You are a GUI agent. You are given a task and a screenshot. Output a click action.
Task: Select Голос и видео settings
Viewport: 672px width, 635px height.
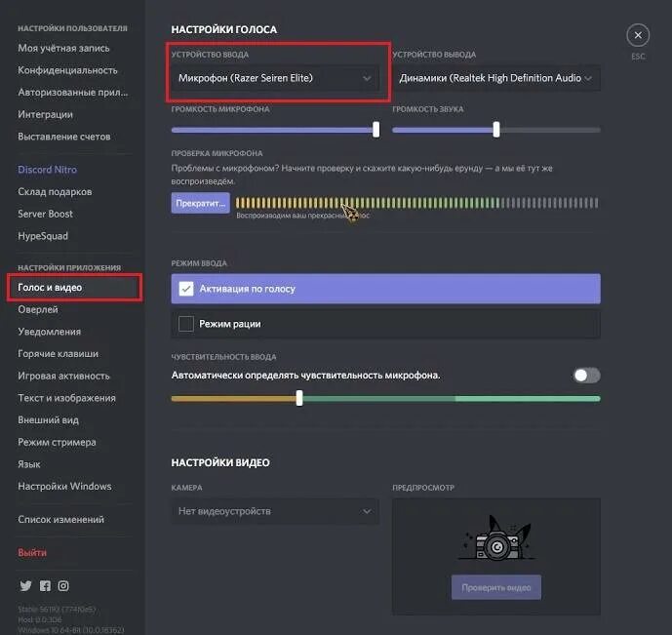click(74, 288)
